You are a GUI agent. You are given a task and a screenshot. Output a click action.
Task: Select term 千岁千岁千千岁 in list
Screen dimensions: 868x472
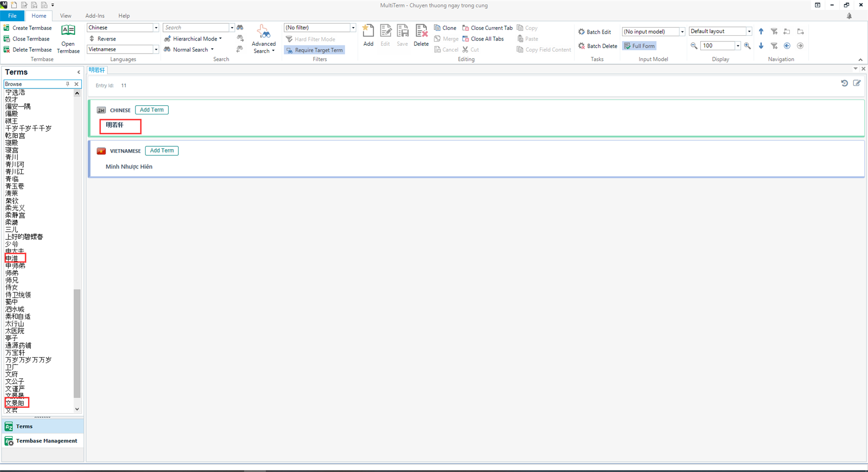point(28,128)
